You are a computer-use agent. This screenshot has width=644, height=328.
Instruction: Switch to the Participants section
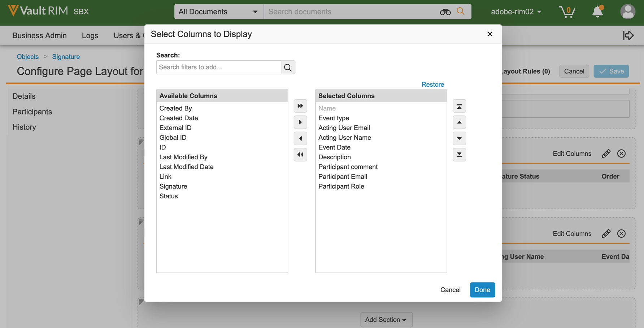[32, 112]
